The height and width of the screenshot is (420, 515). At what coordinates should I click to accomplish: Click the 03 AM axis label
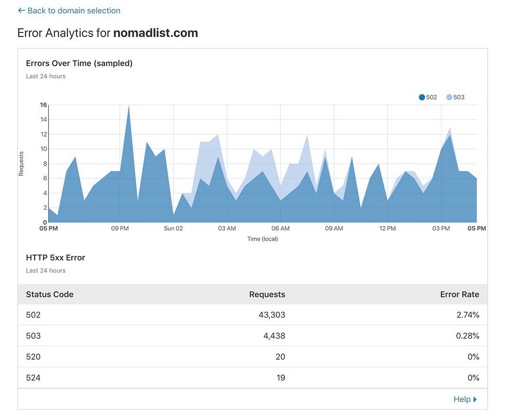227,228
